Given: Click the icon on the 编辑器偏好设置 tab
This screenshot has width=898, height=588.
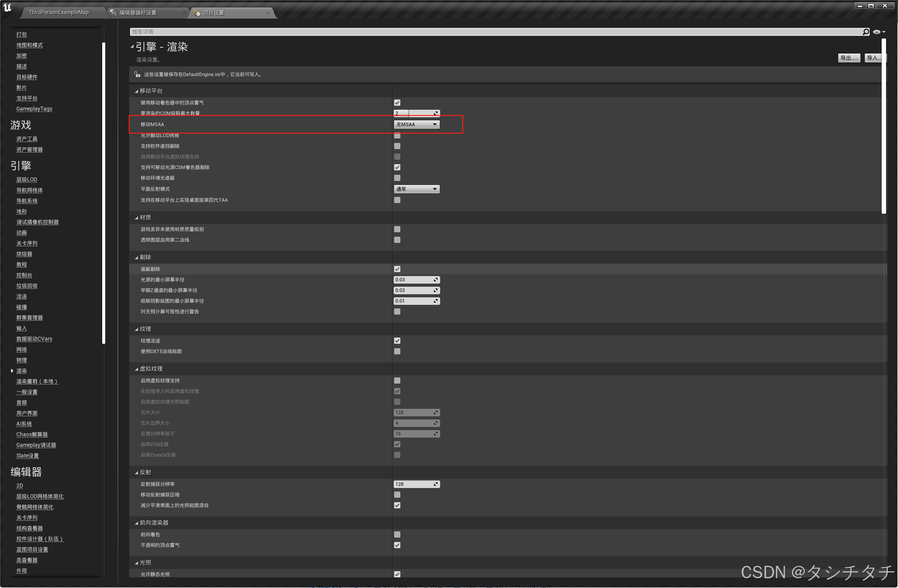Looking at the screenshot, I should (x=112, y=12).
